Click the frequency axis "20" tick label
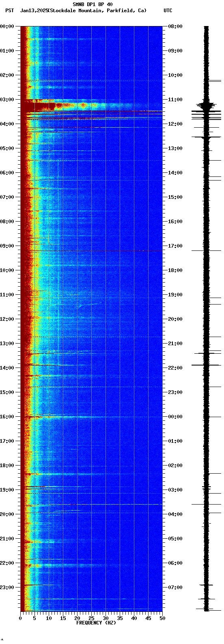Screen dimensions: 224x644 pos(77,618)
